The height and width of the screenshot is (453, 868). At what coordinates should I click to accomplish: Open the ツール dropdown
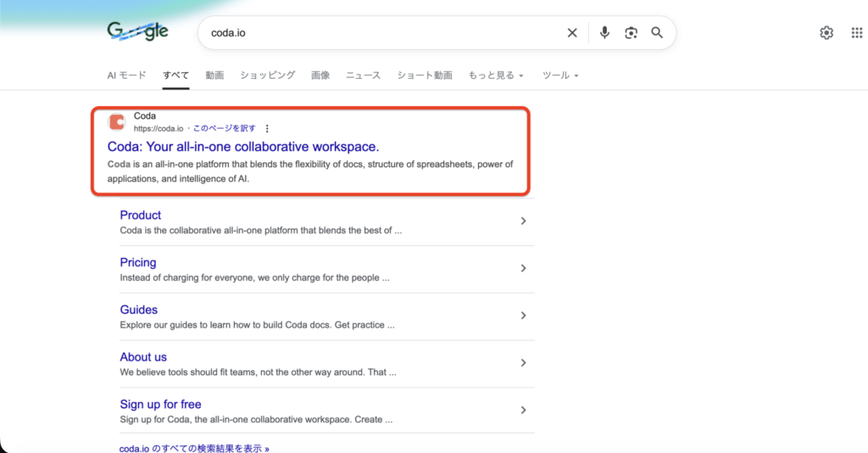click(560, 75)
